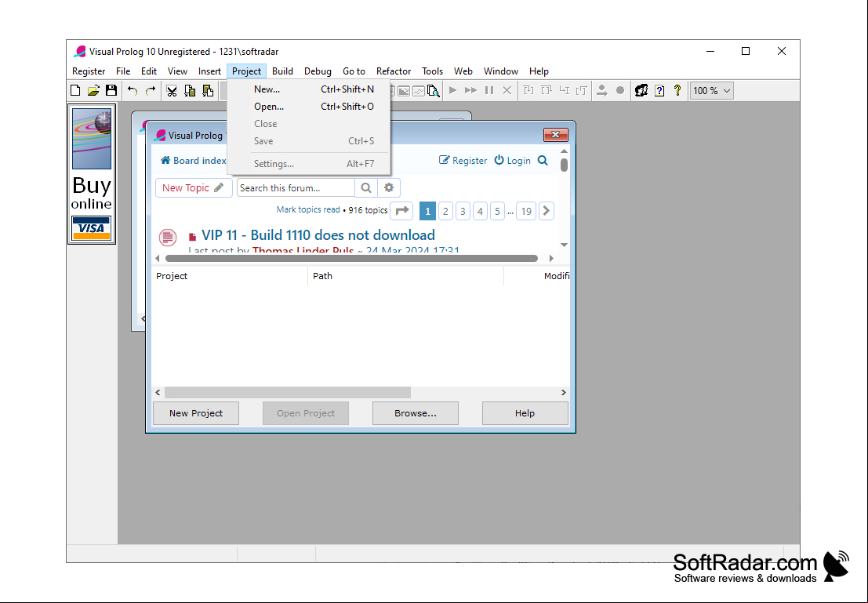Click the first bracket-arrow step icon
This screenshot has width=868, height=603.
pyautogui.click(x=528, y=90)
